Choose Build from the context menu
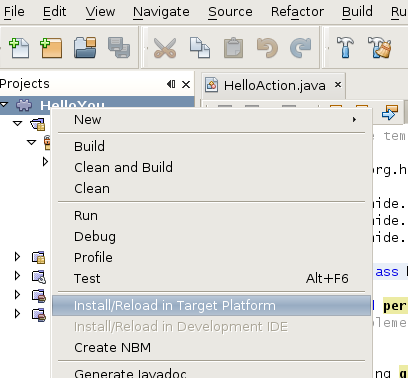The width and height of the screenshot is (408, 378). [x=211, y=146]
